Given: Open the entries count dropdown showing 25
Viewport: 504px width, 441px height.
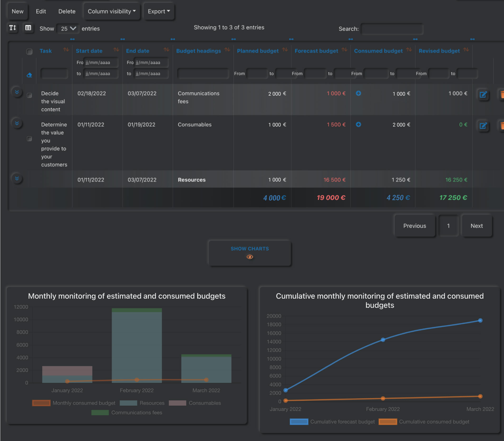Looking at the screenshot, I should pyautogui.click(x=68, y=28).
